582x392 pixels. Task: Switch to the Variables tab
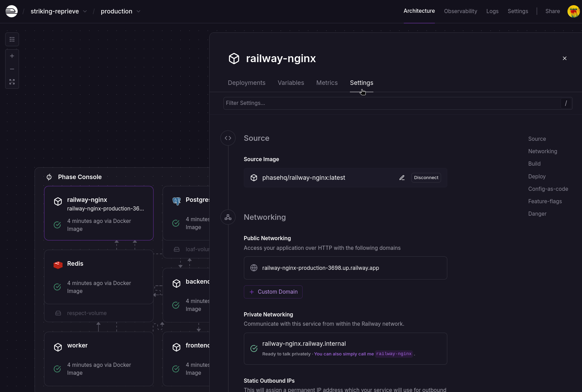(x=290, y=83)
